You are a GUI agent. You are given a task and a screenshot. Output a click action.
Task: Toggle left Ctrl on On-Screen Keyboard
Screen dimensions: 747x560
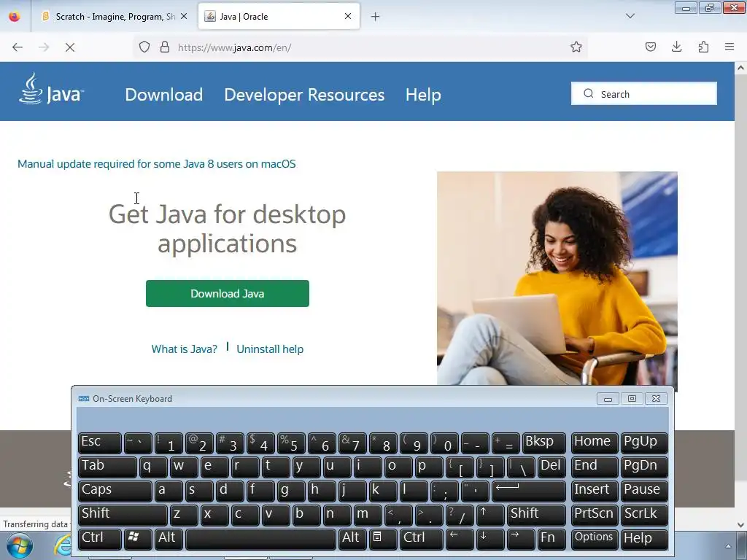coord(99,539)
